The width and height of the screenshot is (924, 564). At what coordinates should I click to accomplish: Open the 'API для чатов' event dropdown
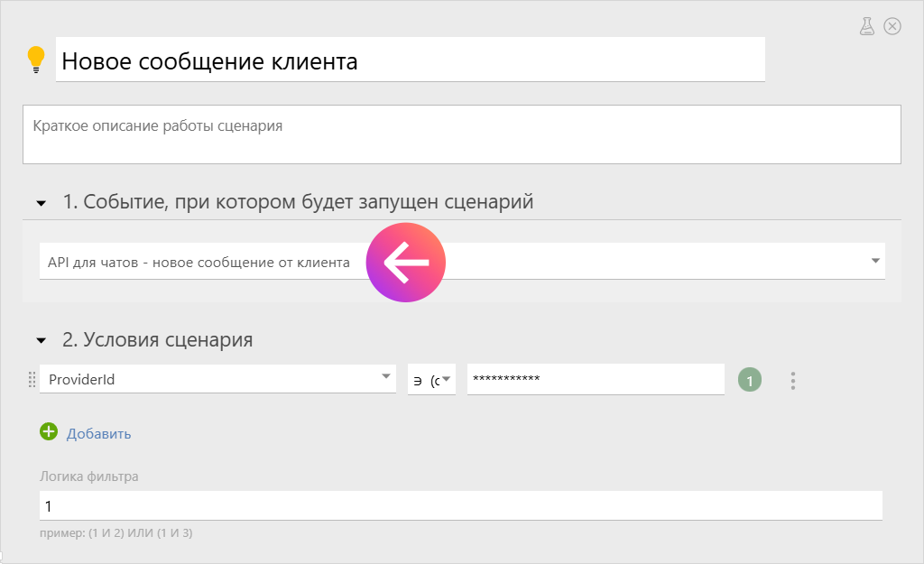point(873,262)
